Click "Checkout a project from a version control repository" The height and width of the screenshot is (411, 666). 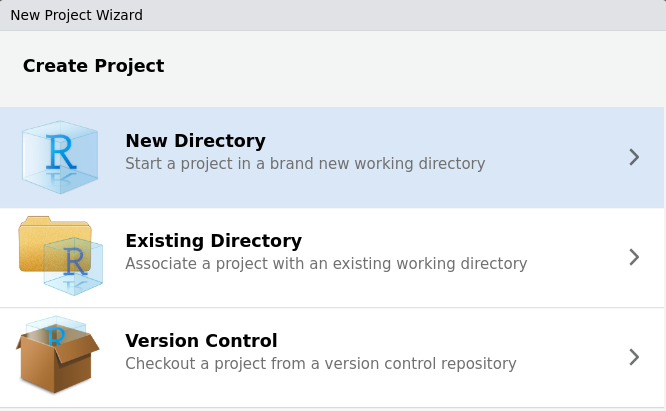320,364
